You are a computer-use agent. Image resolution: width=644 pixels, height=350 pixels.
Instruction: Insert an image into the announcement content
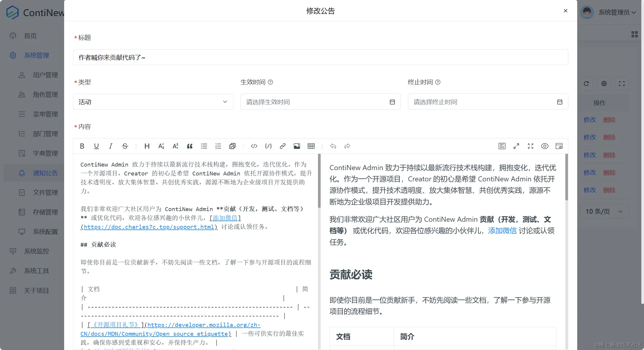click(297, 146)
